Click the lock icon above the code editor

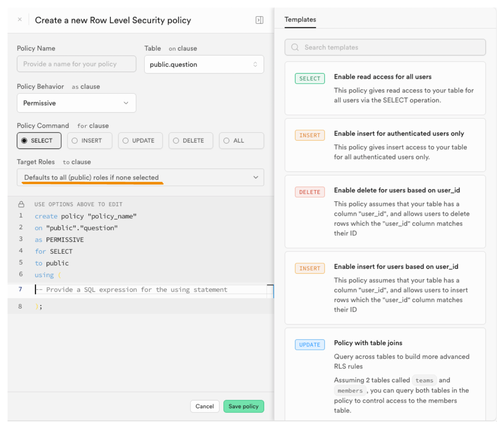pyautogui.click(x=21, y=204)
